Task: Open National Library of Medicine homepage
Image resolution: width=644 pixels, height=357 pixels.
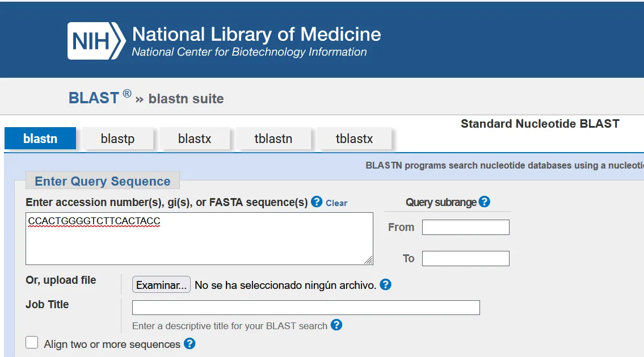Action: point(256,35)
